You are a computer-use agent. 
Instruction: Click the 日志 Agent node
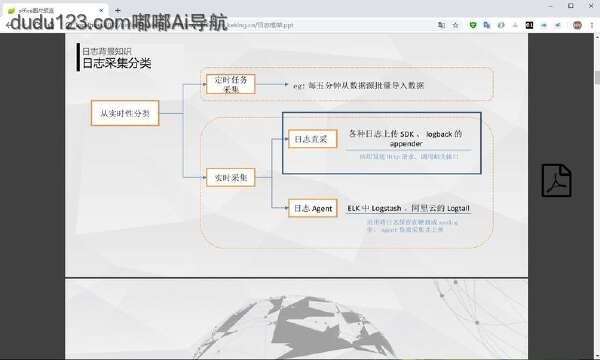[x=313, y=208]
